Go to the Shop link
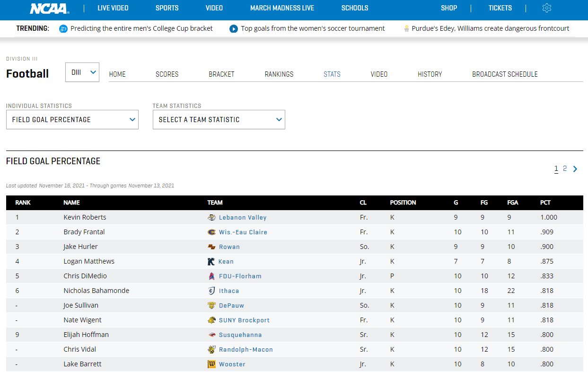This screenshot has width=588, height=372. 449,8
